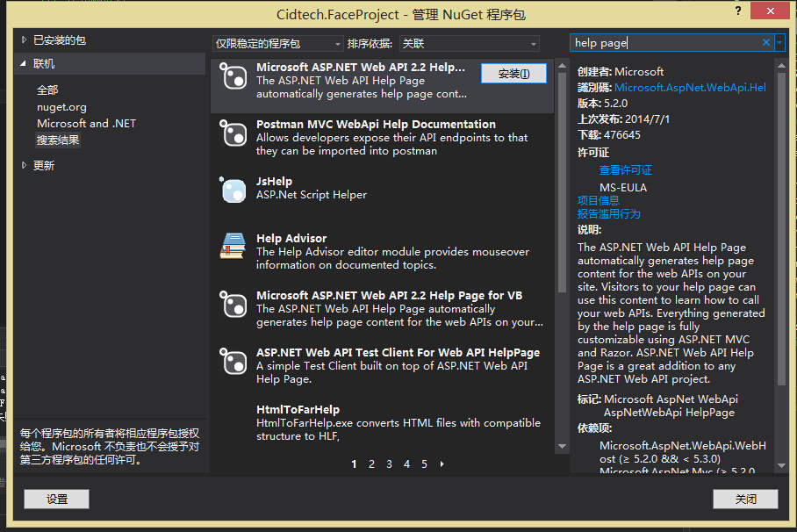Screen dimensions: 797x532
Task: Click the last published date 2014/7/1
Action: (x=647, y=119)
